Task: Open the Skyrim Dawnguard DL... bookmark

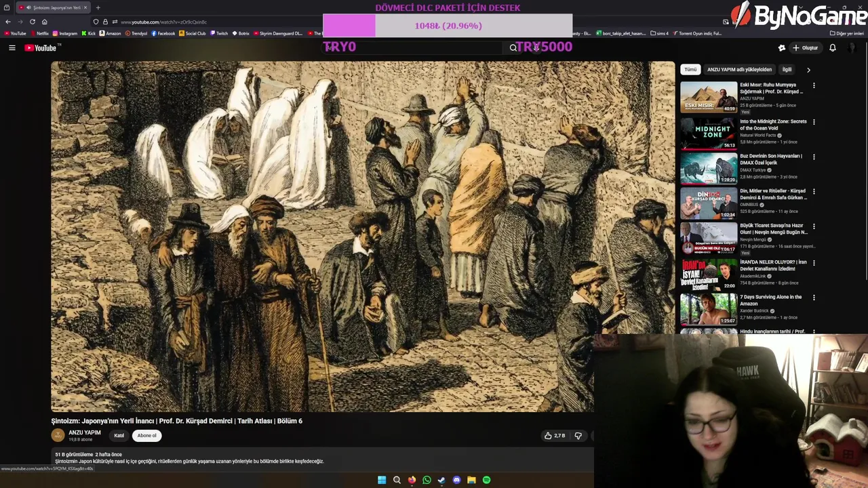Action: [278, 33]
